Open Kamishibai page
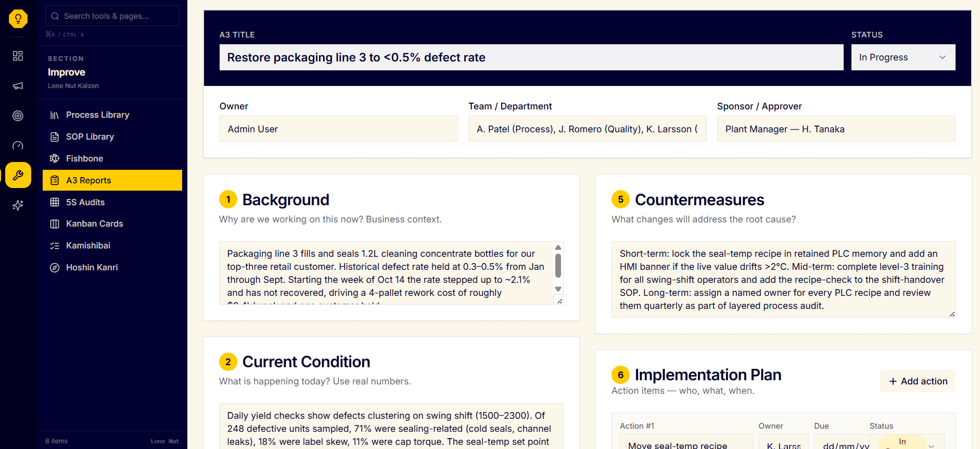 click(x=112, y=246)
